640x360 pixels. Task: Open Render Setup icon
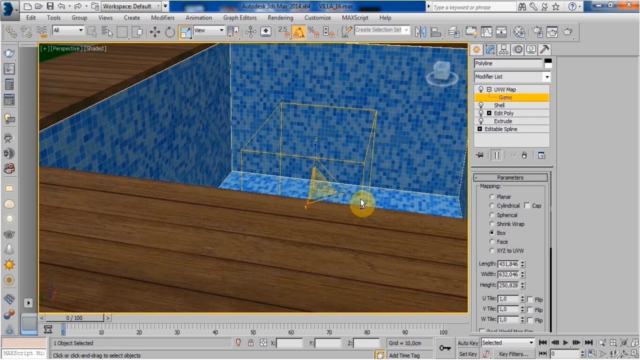tap(538, 31)
